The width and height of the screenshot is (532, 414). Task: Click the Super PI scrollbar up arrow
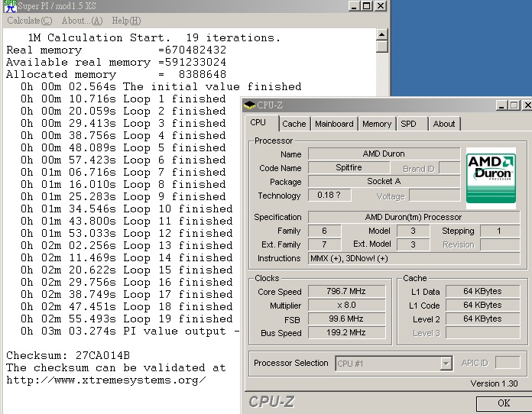pyautogui.click(x=382, y=34)
